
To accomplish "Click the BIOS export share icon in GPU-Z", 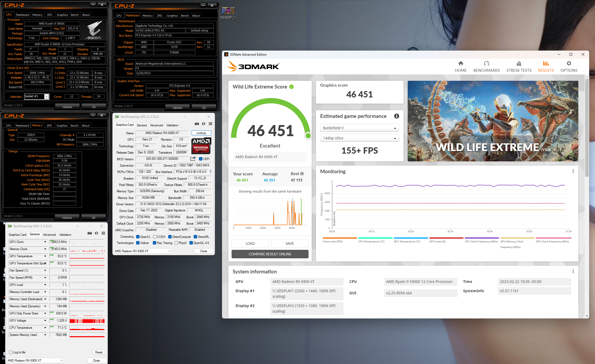I will click(193, 159).
